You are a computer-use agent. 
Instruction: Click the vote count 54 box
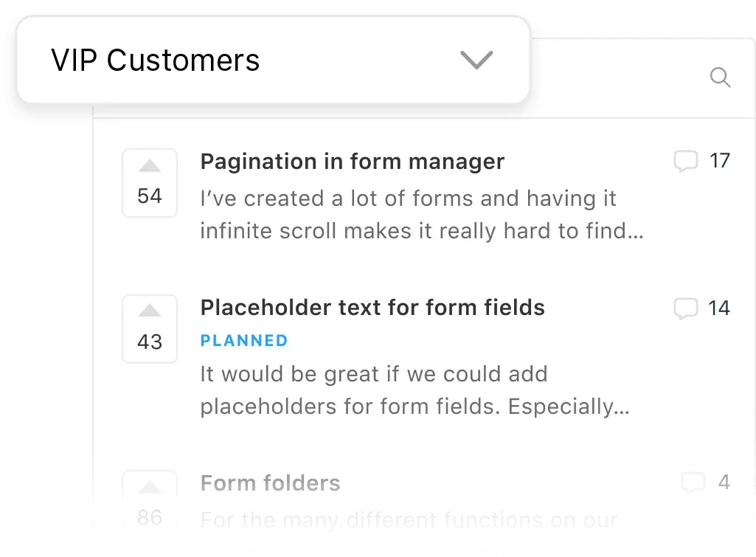point(150,195)
